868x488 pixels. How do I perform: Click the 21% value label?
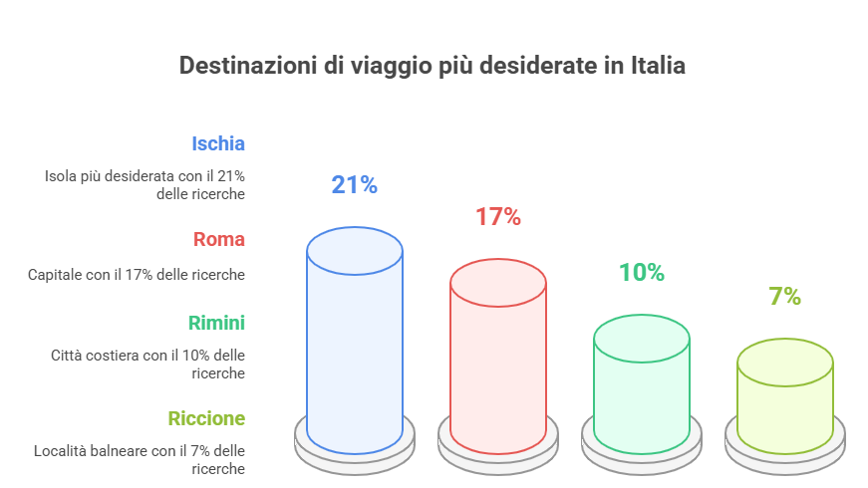(355, 184)
